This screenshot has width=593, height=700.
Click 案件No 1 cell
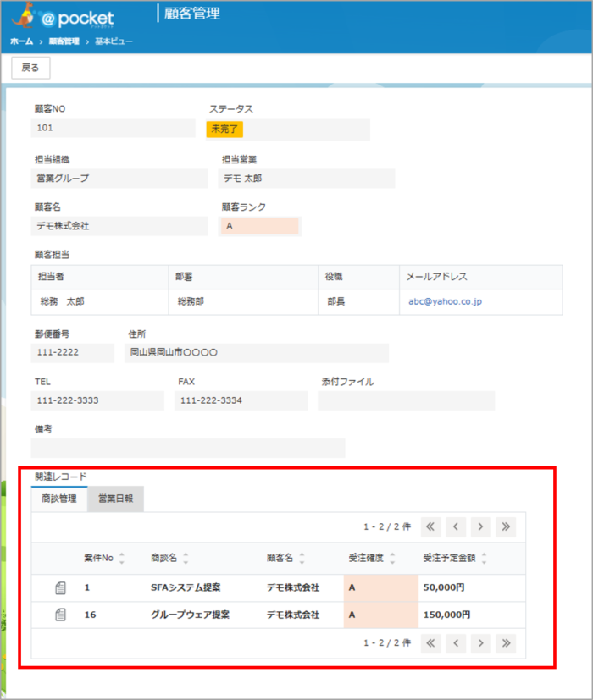(87, 588)
